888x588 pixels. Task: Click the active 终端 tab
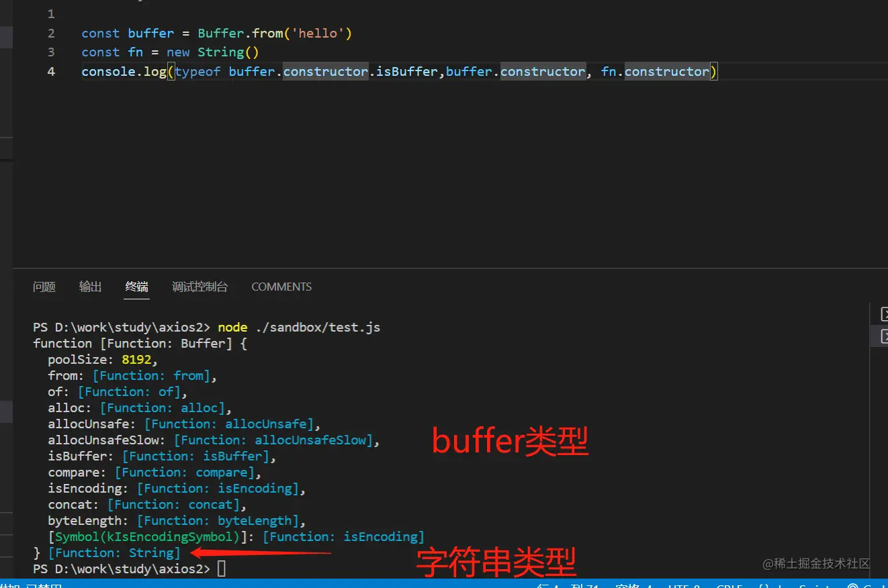click(x=136, y=287)
